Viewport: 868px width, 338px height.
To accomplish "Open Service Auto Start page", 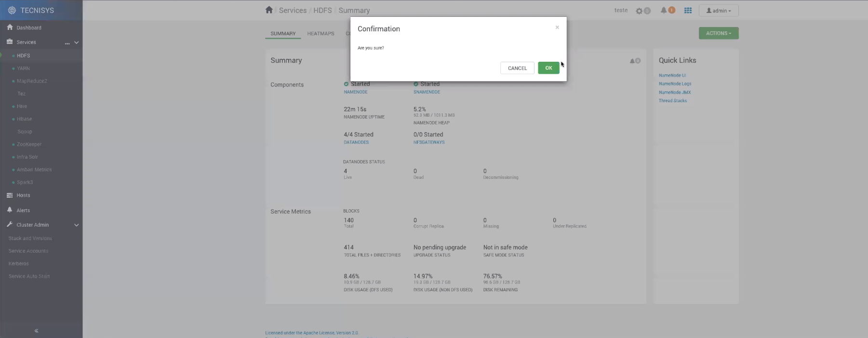I will (29, 276).
